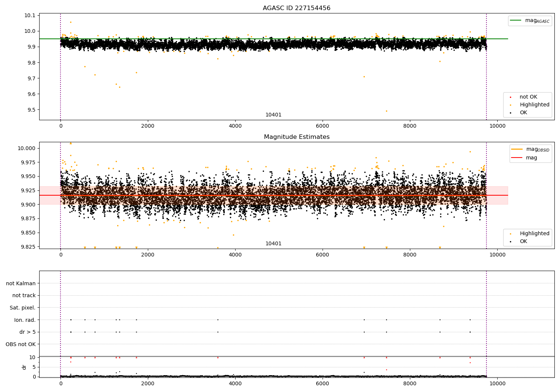Click the '9.950' y-axis tick label
This screenshot has width=560, height=392.
[x=28, y=176]
